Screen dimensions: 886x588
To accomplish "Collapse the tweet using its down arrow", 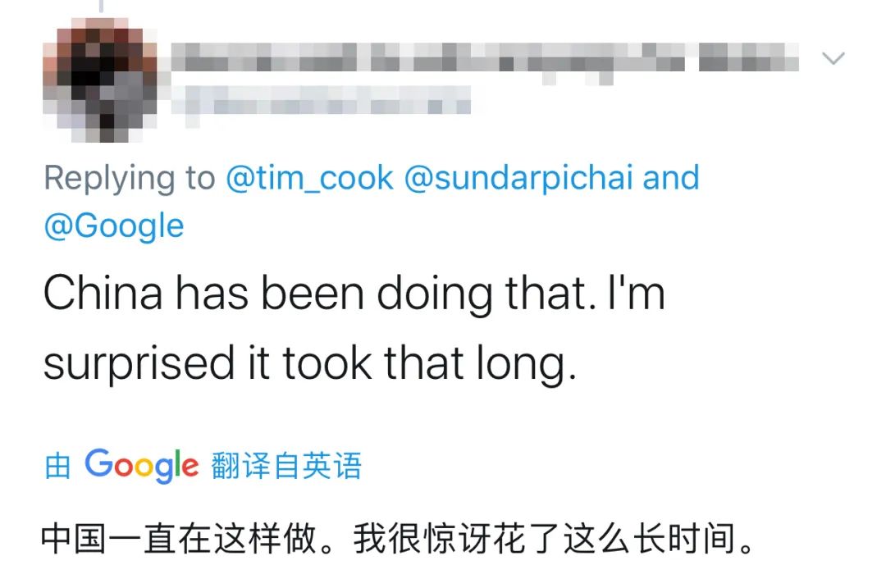I will click(834, 59).
